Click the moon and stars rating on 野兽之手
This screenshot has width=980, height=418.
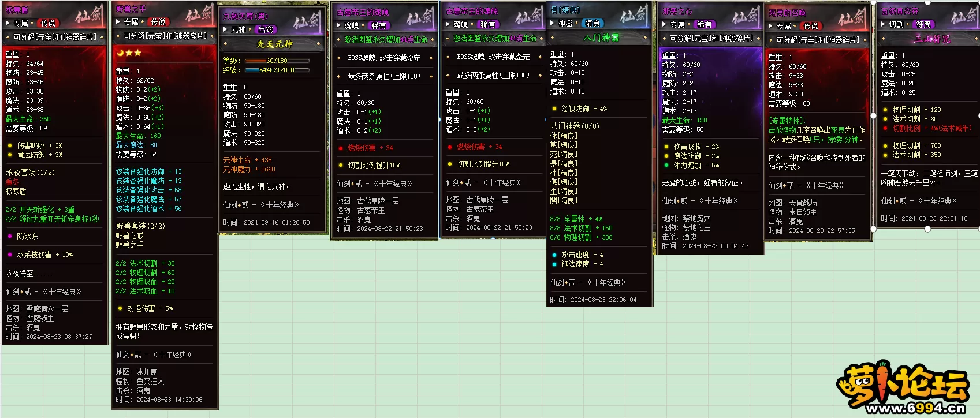[x=129, y=53]
